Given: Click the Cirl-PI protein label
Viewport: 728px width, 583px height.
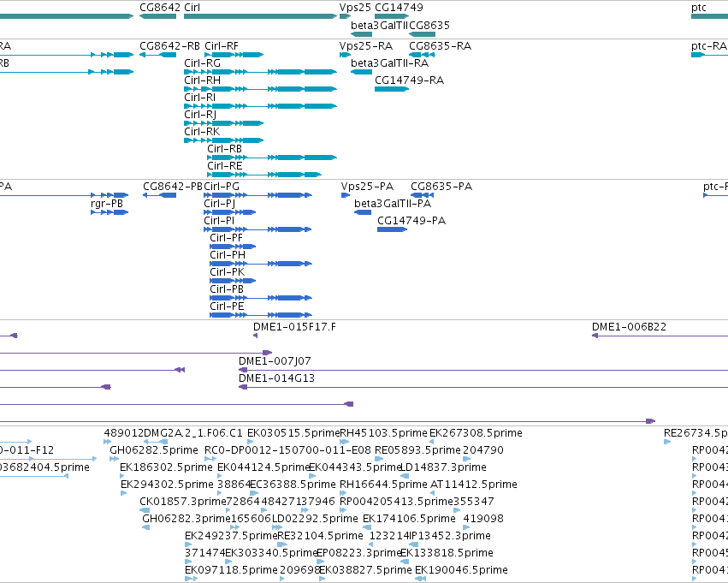Looking at the screenshot, I should pos(219,221).
